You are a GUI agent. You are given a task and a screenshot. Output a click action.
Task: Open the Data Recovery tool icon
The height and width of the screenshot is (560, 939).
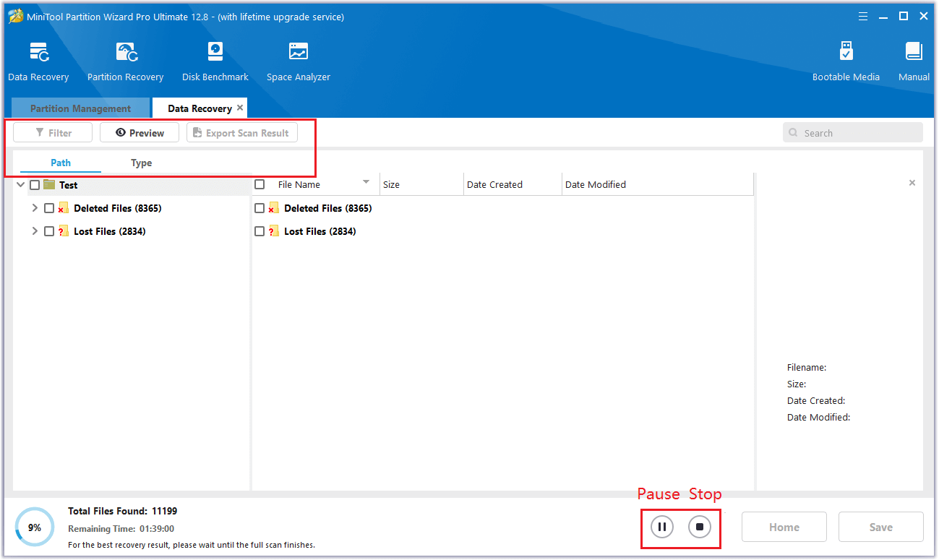click(38, 53)
